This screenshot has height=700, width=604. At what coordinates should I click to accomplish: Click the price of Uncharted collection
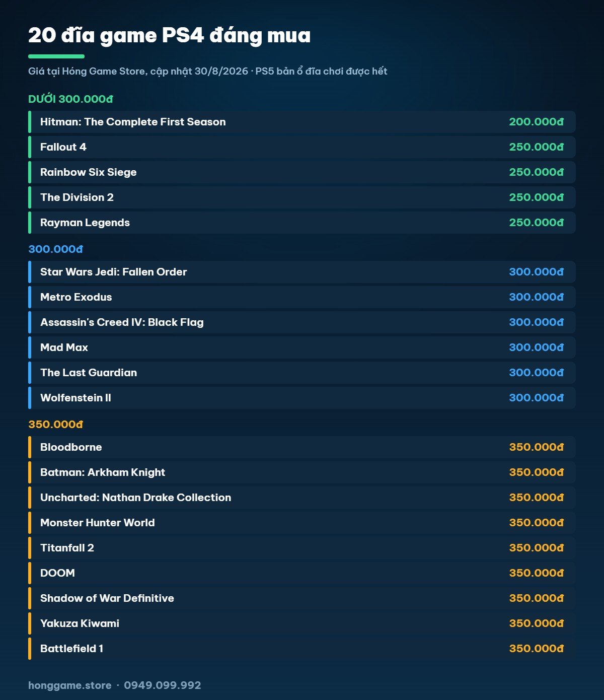click(x=536, y=498)
